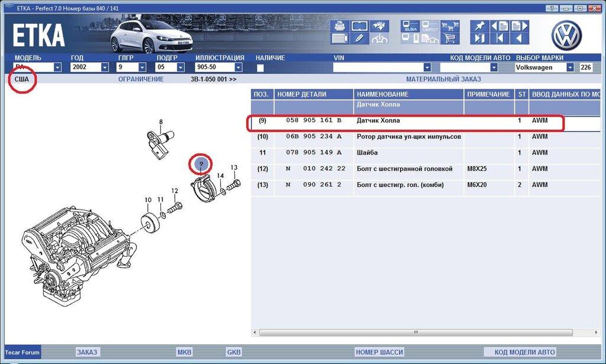Click the ЗАКАЗ button in bottom bar

pos(87,352)
